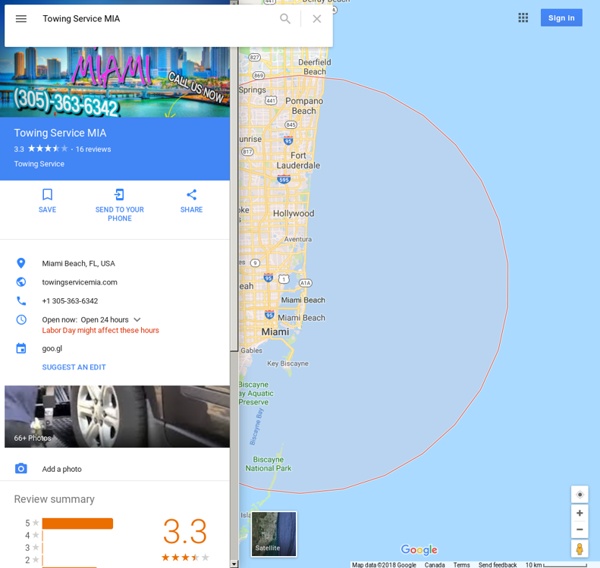Click the phone icon
The width and height of the screenshot is (600, 568).
21,301
